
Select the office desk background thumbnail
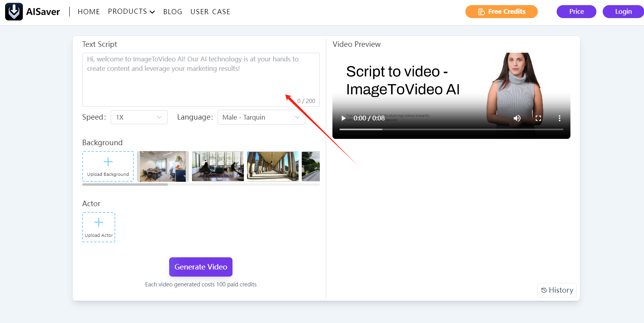(163, 166)
